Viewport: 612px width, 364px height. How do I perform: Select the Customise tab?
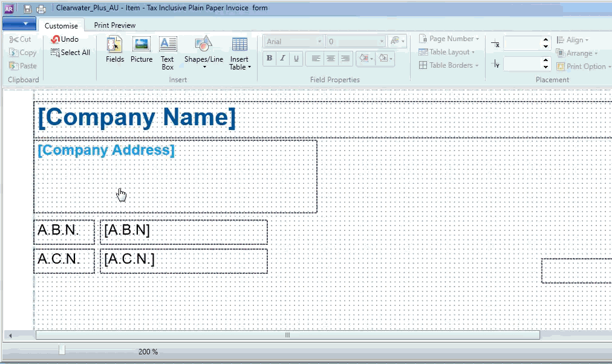61,26
